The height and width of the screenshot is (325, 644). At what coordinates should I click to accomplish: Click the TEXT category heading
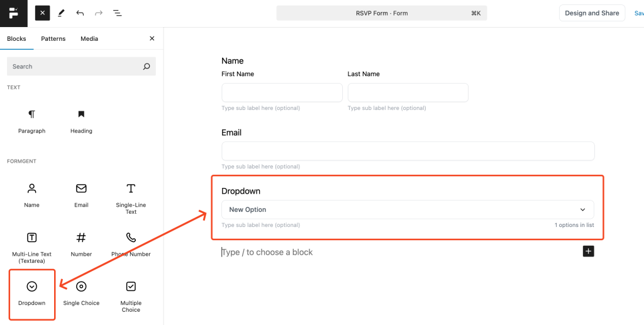pyautogui.click(x=14, y=87)
